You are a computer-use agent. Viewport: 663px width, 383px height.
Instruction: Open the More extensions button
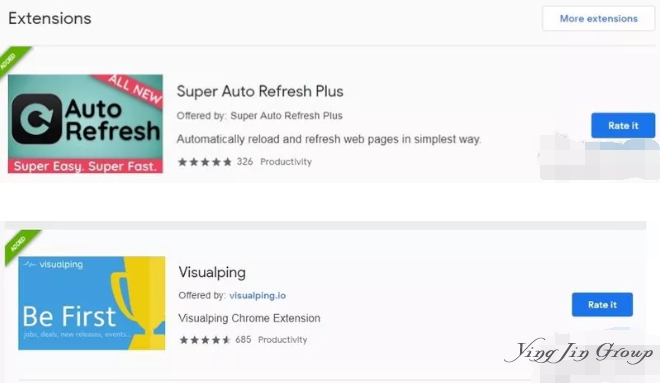coord(598,19)
